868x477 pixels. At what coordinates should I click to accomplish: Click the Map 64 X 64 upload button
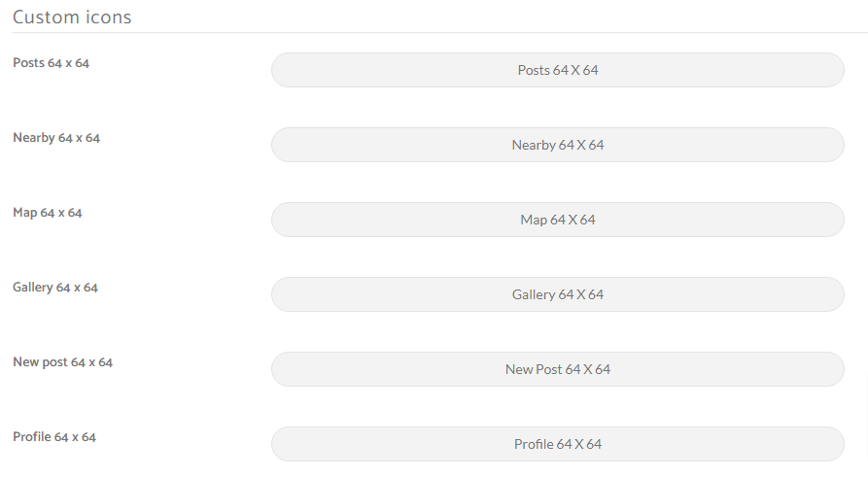(558, 220)
